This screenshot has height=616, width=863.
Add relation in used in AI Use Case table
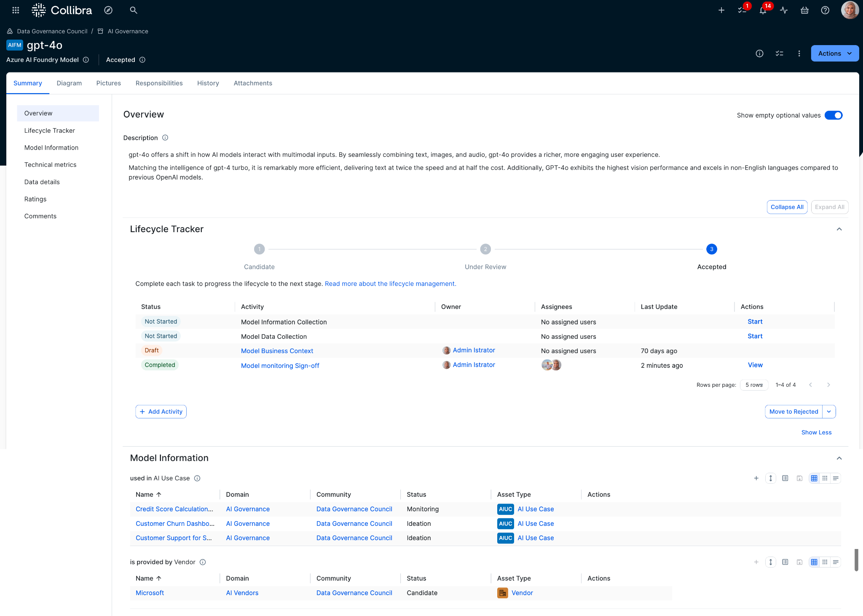756,478
